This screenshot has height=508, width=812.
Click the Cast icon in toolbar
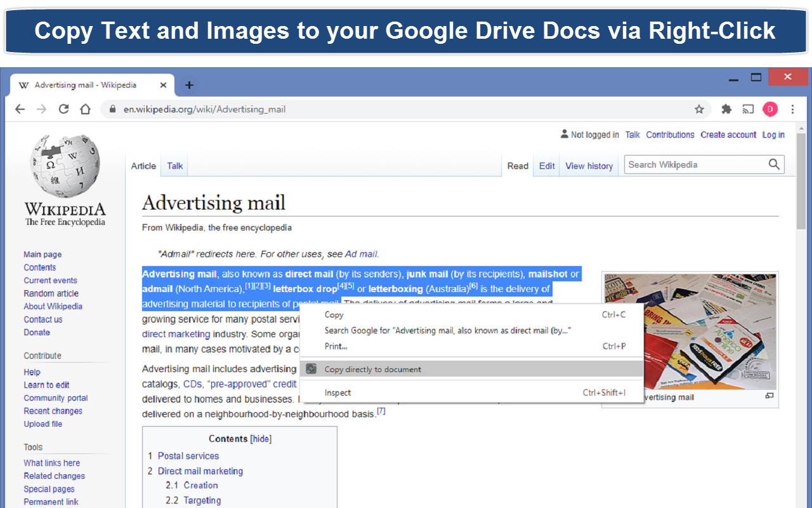(x=748, y=109)
